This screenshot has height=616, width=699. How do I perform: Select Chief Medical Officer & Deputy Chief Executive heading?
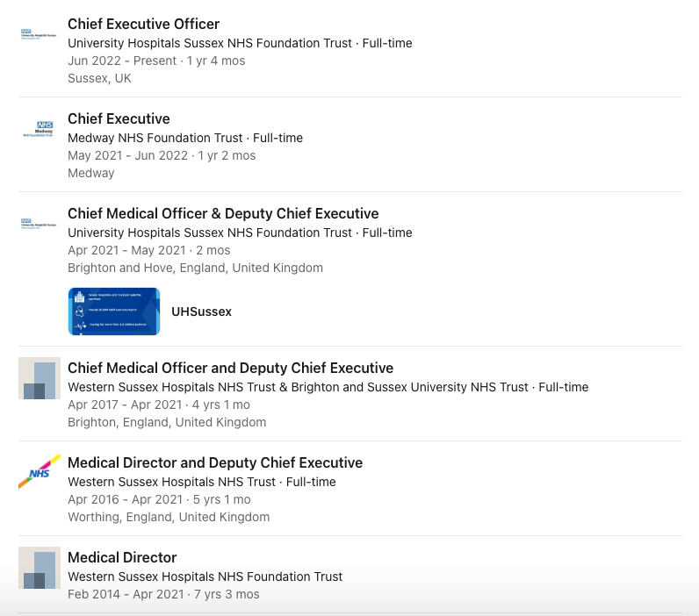coord(223,213)
